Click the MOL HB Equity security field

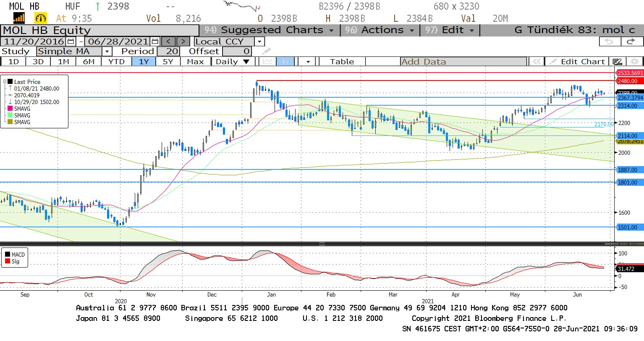(x=100, y=31)
